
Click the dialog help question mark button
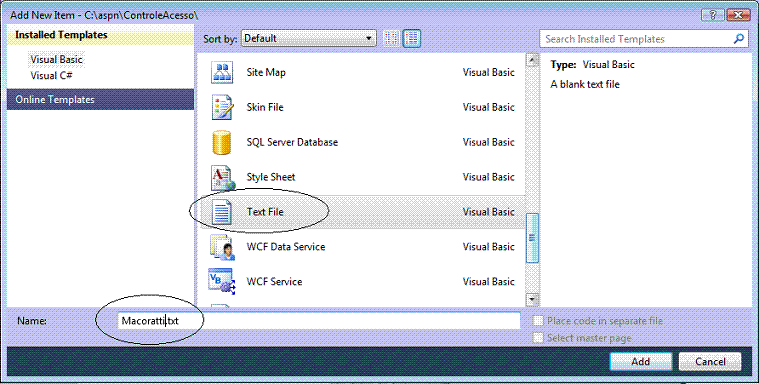click(x=713, y=15)
